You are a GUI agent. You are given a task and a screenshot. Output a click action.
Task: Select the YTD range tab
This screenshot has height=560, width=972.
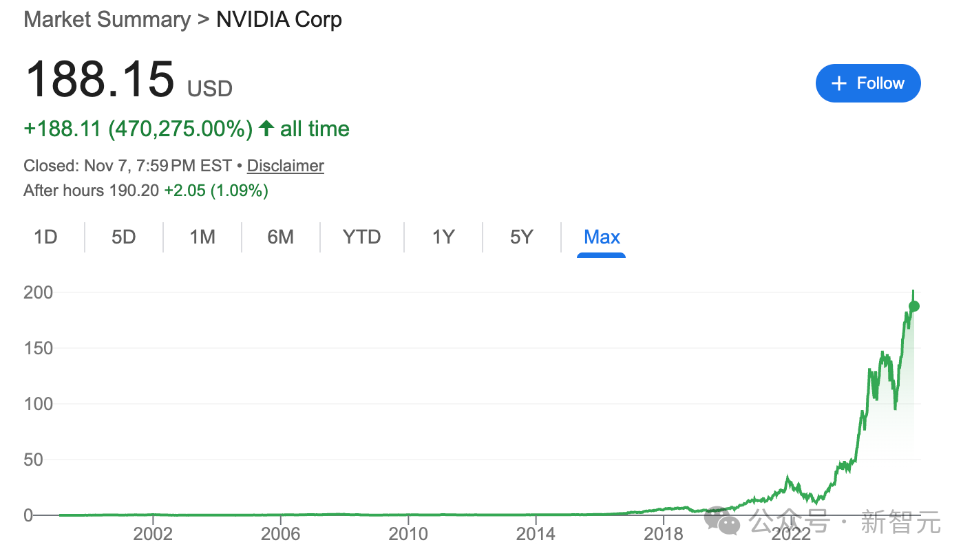point(361,237)
